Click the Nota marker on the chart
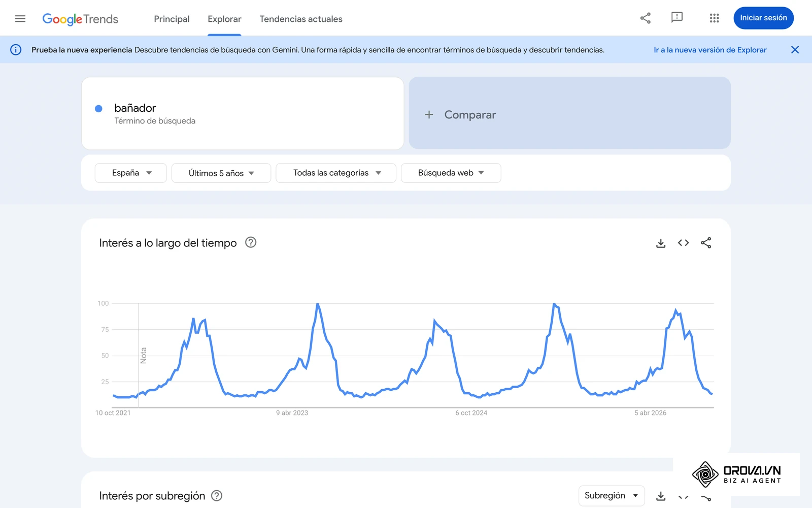The image size is (812, 508). (x=143, y=355)
